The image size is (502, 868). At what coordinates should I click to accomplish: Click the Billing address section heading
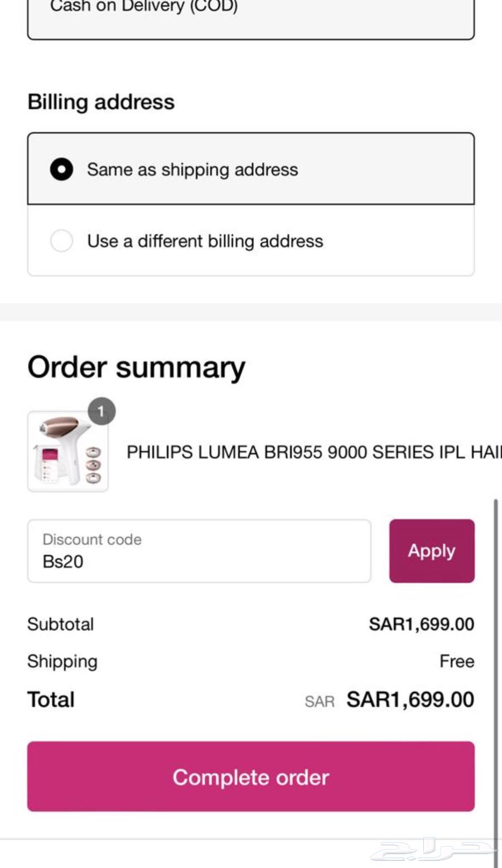tap(101, 101)
